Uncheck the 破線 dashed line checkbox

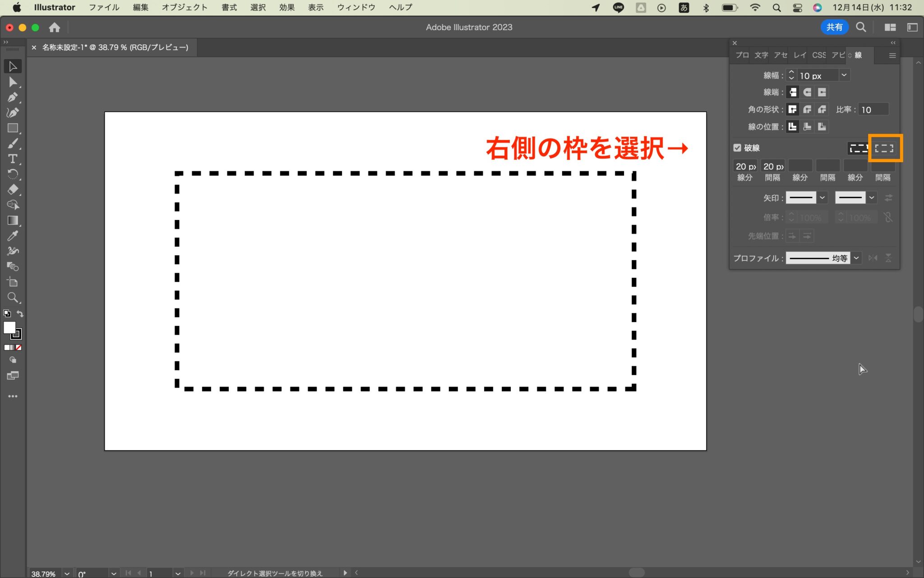click(737, 148)
